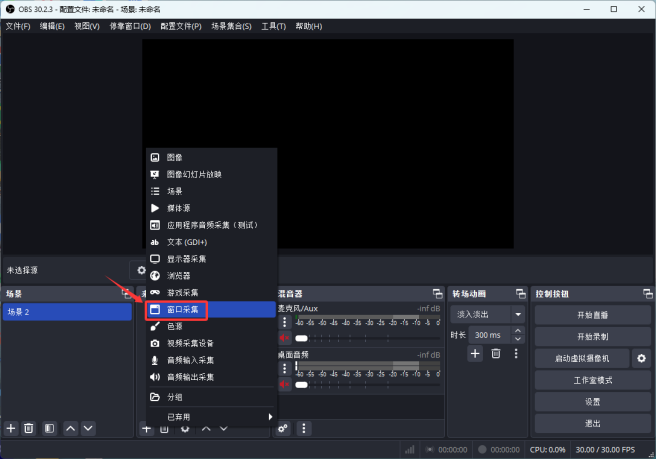Add a 分组 folder group

tap(211, 397)
